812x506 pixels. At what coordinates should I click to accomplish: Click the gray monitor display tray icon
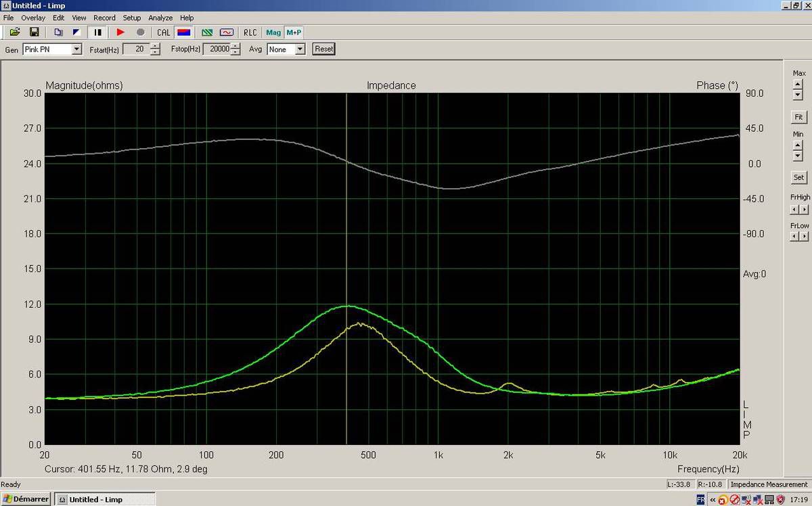coord(769,499)
